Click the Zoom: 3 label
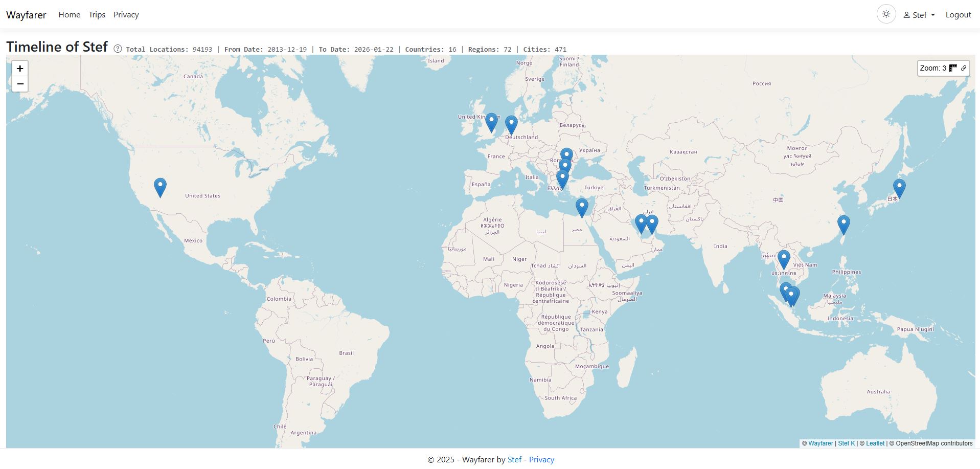Screen dimensions: 980x469 pos(933,68)
